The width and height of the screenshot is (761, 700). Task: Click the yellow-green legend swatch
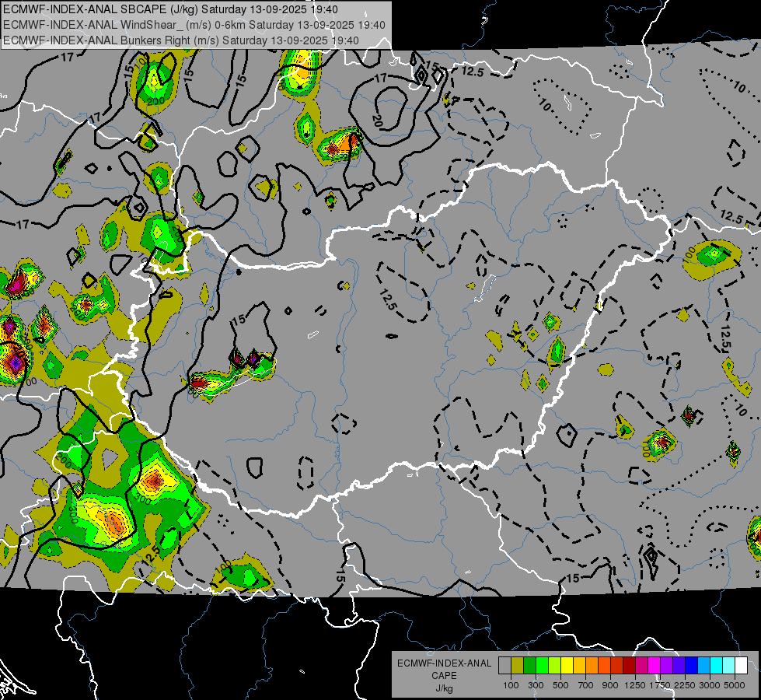click(554, 666)
